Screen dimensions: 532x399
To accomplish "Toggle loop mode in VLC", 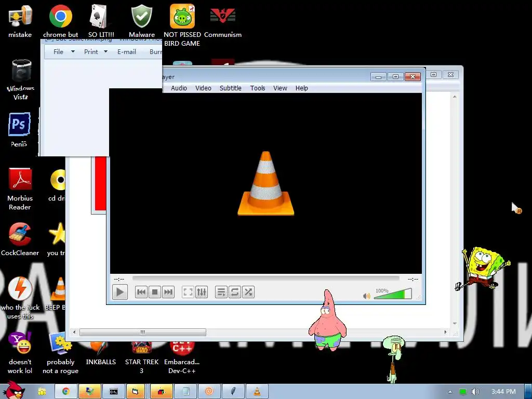I will [235, 292].
